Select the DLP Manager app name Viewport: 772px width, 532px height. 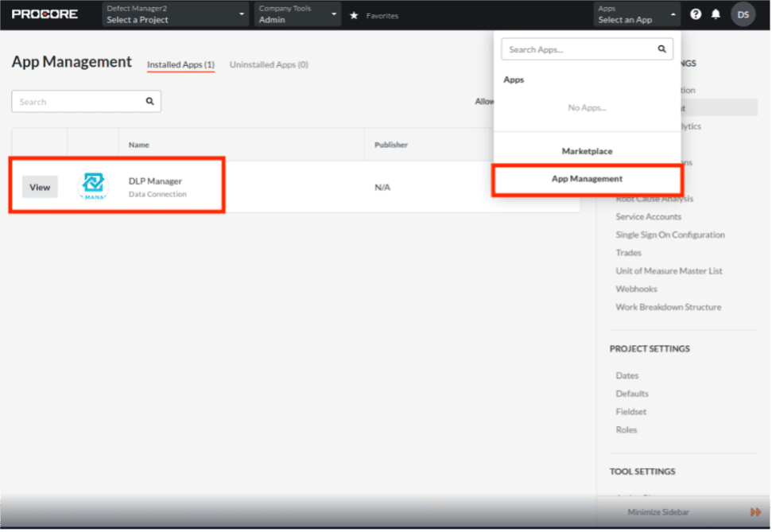[x=155, y=181]
